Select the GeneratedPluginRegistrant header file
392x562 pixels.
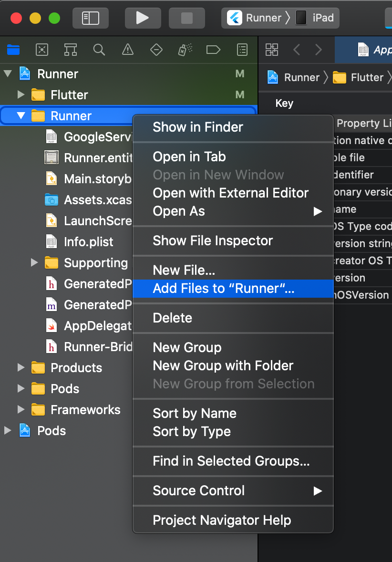click(x=89, y=283)
